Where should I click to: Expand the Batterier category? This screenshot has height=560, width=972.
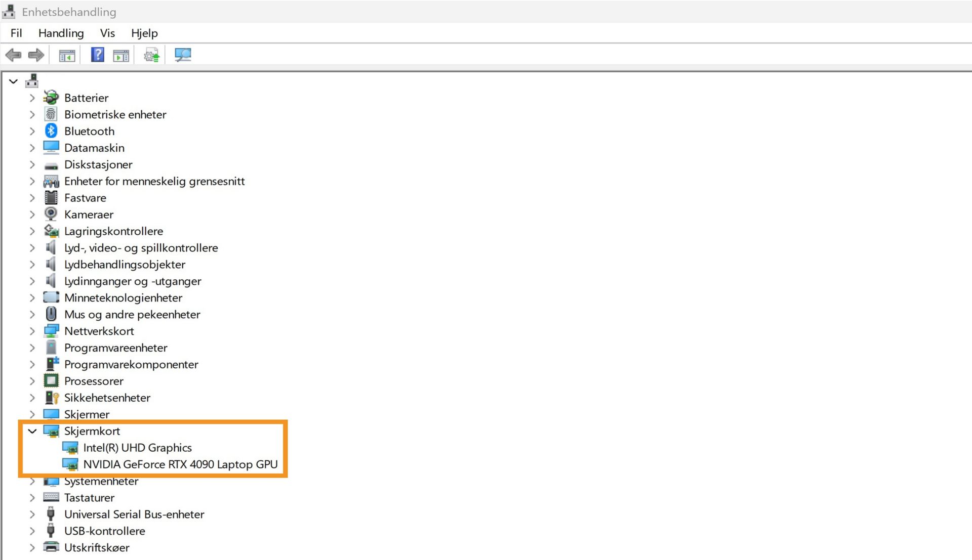pos(32,98)
